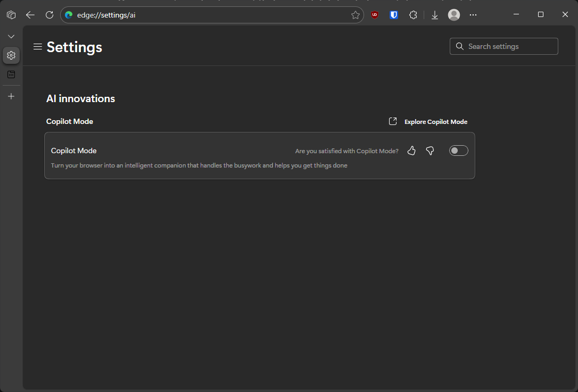The width and height of the screenshot is (578, 392).
Task: Refresh the current page
Action: click(49, 15)
